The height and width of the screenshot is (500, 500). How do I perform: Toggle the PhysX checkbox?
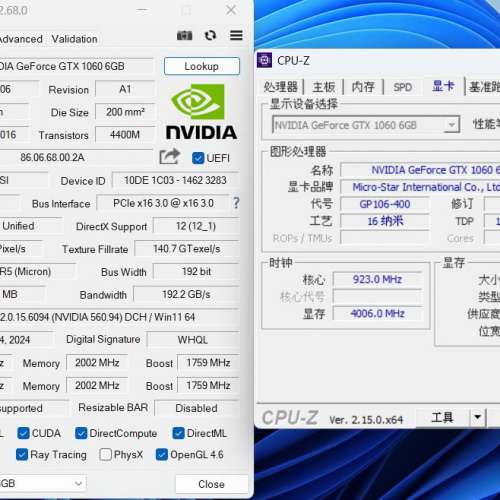point(105,455)
